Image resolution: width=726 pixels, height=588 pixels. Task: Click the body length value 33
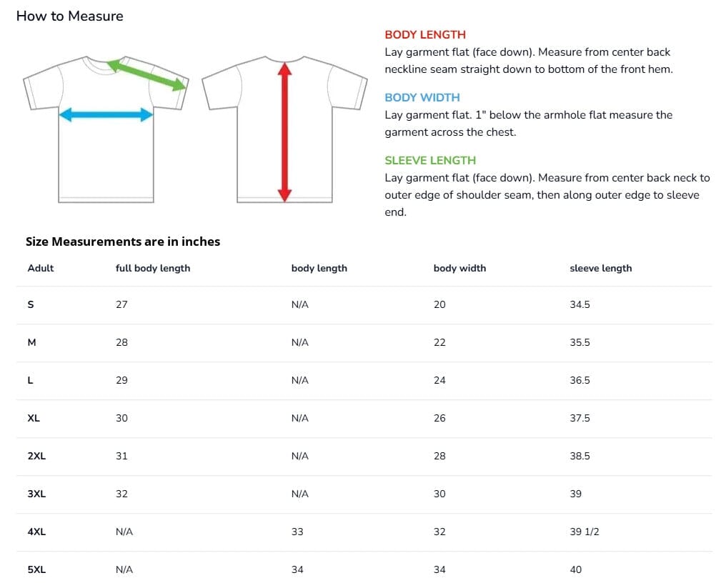(297, 532)
